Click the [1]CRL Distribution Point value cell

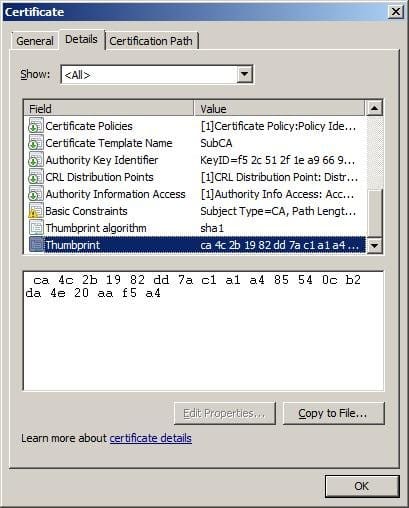(279, 177)
